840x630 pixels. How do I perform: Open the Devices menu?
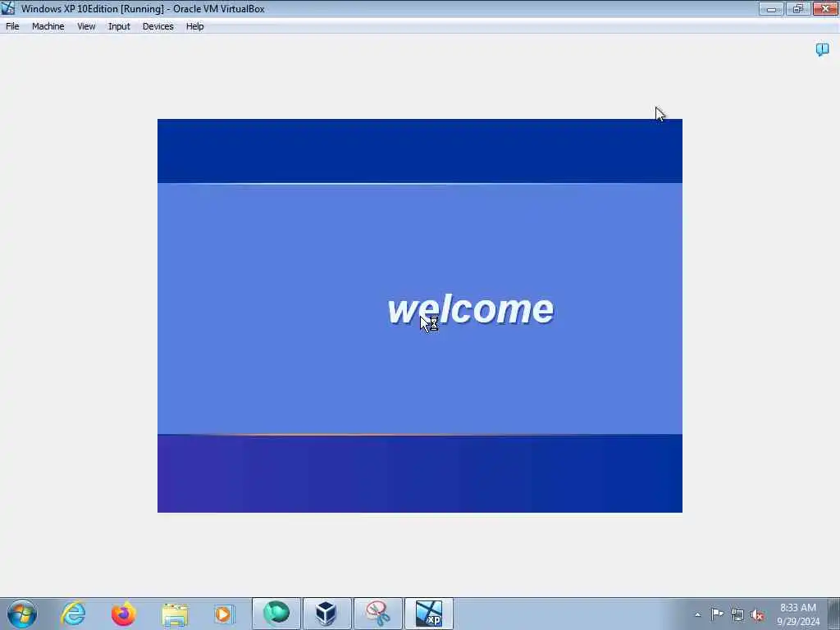point(158,26)
